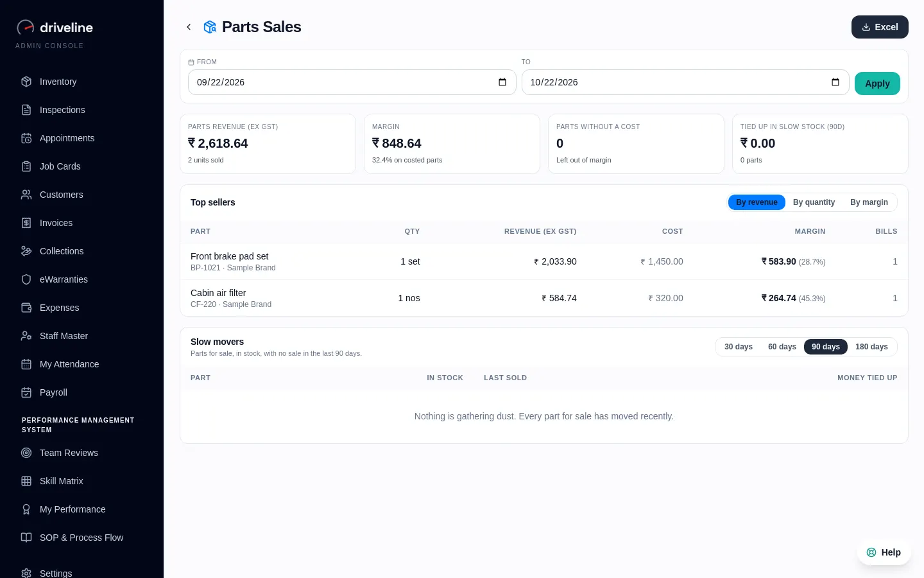Image resolution: width=924 pixels, height=578 pixels.
Task: Sort top sellers by quantity
Action: pyautogui.click(x=814, y=202)
